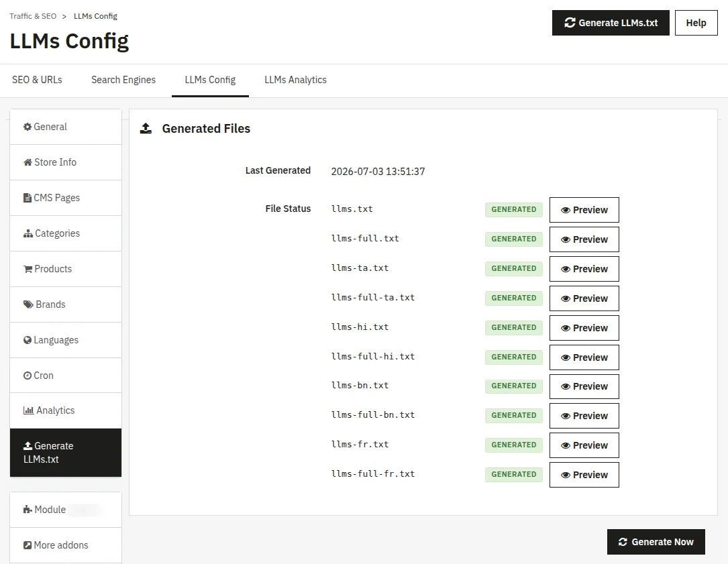Click the sitemap icon beside Categories

click(28, 233)
